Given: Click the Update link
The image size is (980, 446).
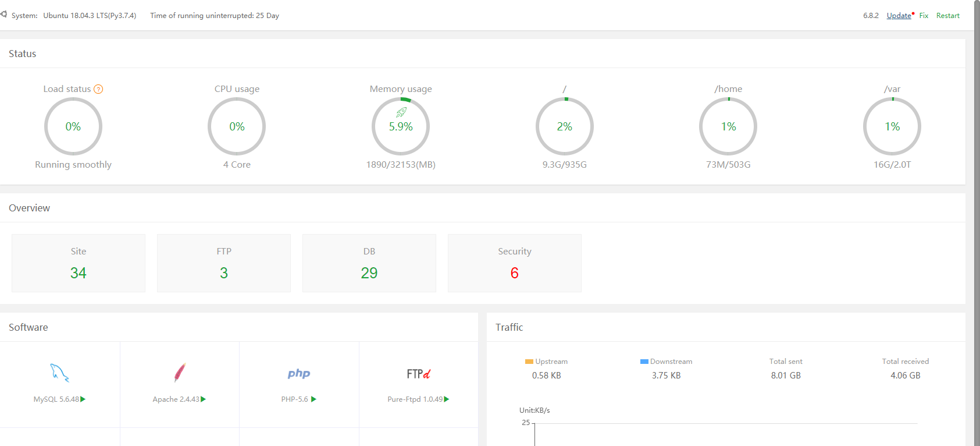Looking at the screenshot, I should point(899,16).
